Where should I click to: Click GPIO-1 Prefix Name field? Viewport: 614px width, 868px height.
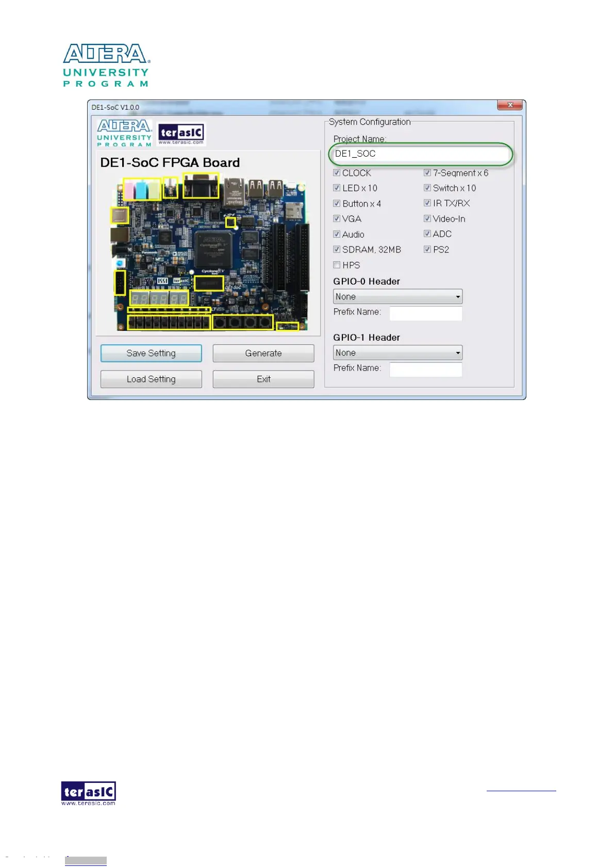[426, 369]
